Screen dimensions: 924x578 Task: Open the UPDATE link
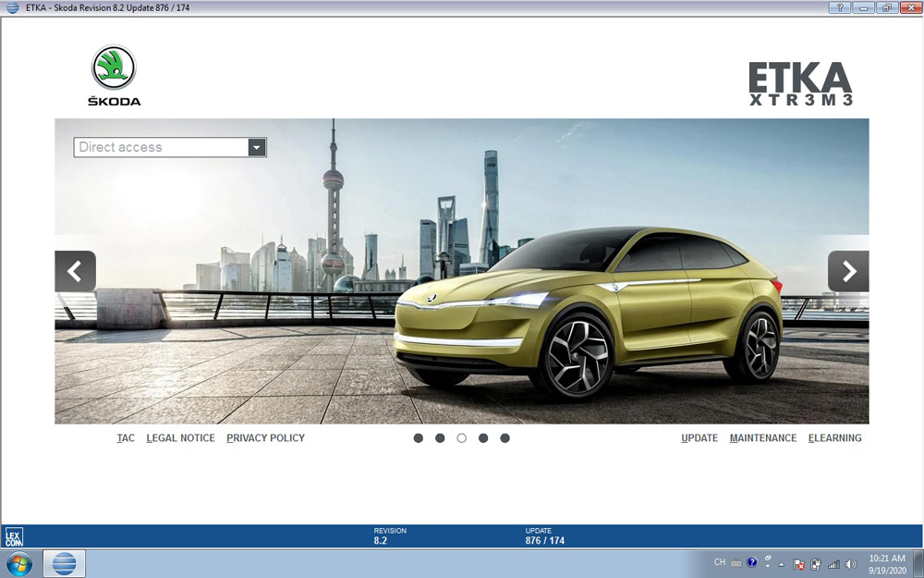pyautogui.click(x=699, y=438)
